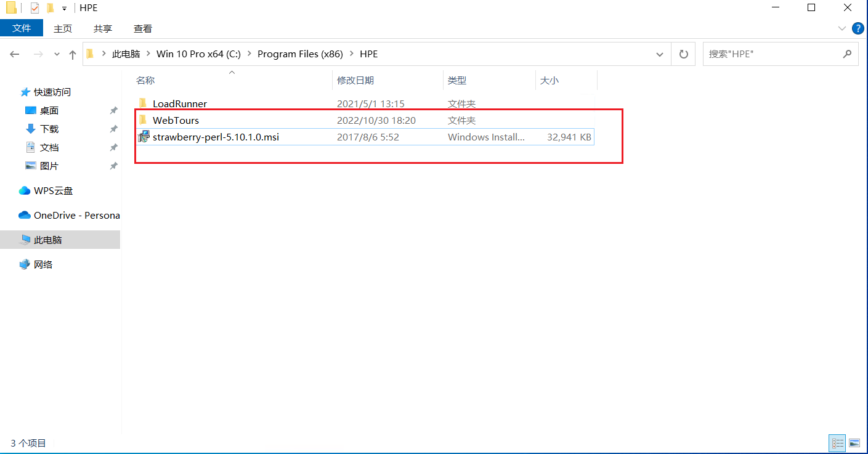Viewport: 868px width, 454px height.
Task: Open 网络 in navigation pane
Action: tap(43, 264)
